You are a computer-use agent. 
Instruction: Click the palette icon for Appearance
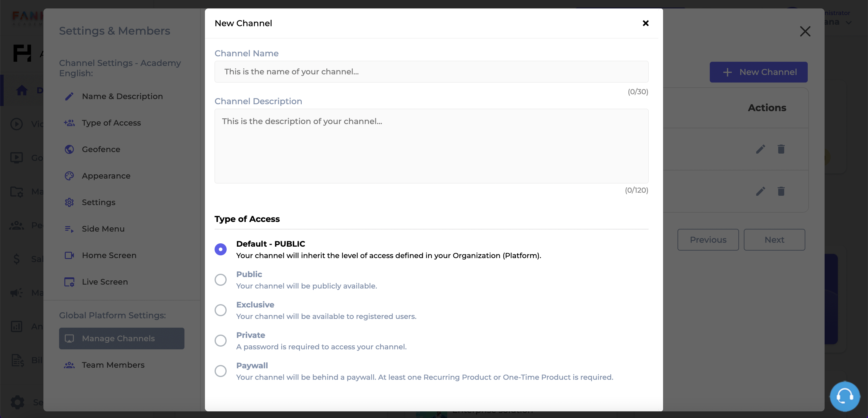(x=69, y=176)
